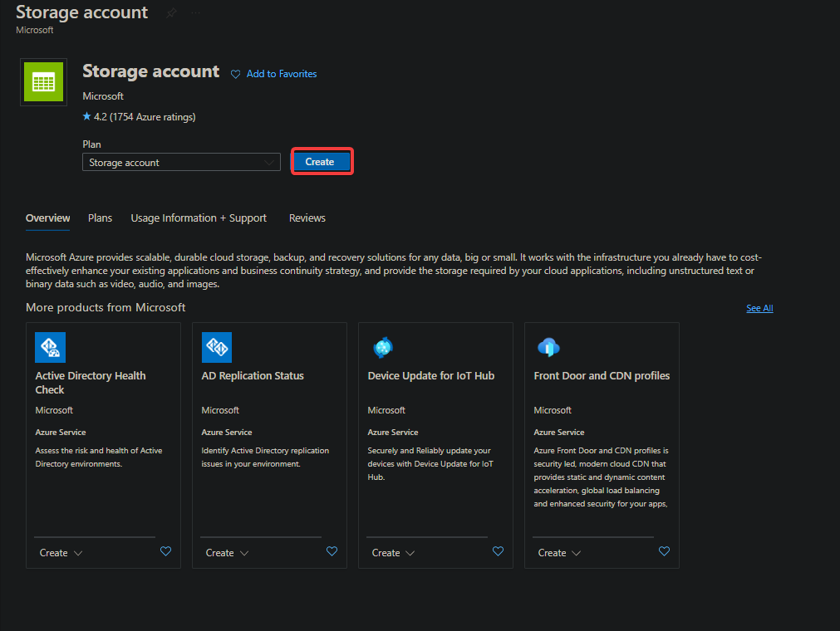This screenshot has width=840, height=631.
Task: Click Microsoft publisher under Storage account heading
Action: (x=103, y=96)
